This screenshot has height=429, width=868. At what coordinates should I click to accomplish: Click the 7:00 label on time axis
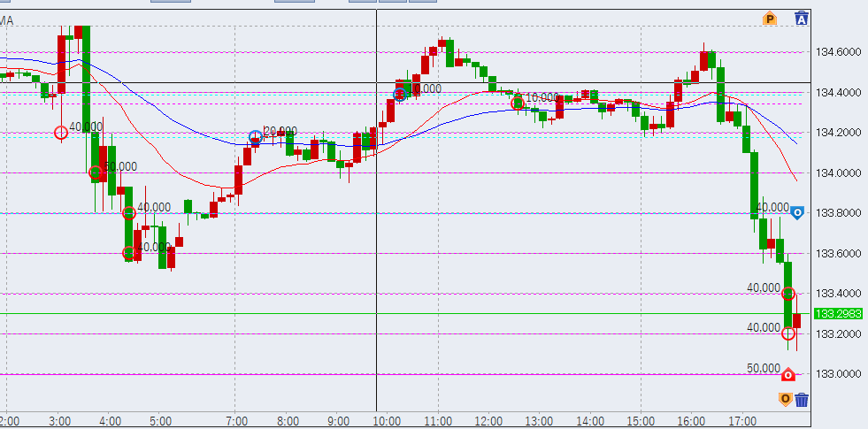(236, 420)
